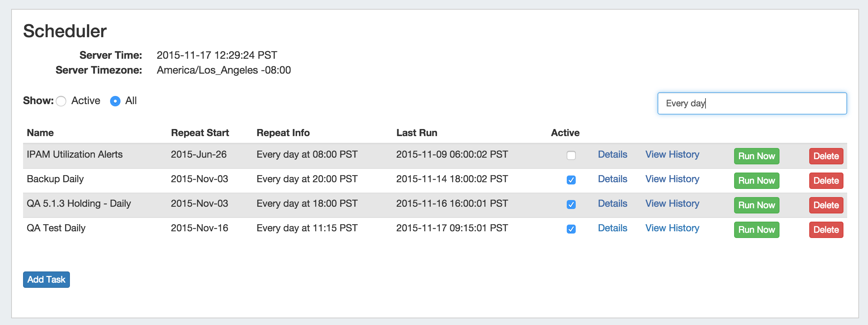The image size is (868, 325).
Task: Click the search field containing 'Every day'
Action: (752, 103)
